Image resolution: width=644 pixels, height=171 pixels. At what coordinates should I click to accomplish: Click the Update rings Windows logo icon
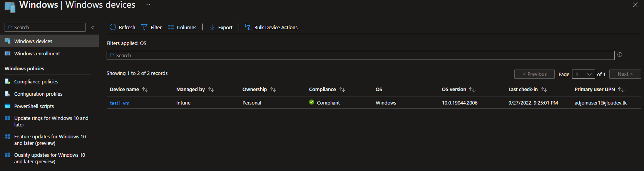(x=7, y=118)
